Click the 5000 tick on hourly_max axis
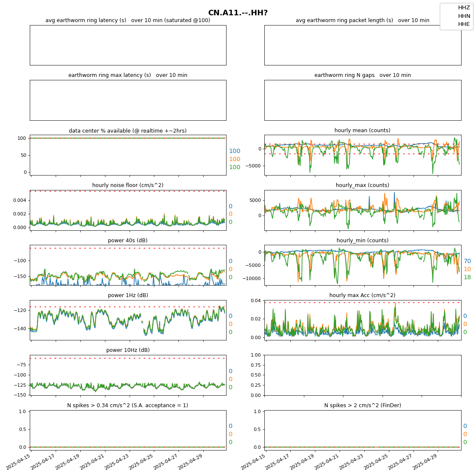The image size is (476, 476). tap(255, 200)
